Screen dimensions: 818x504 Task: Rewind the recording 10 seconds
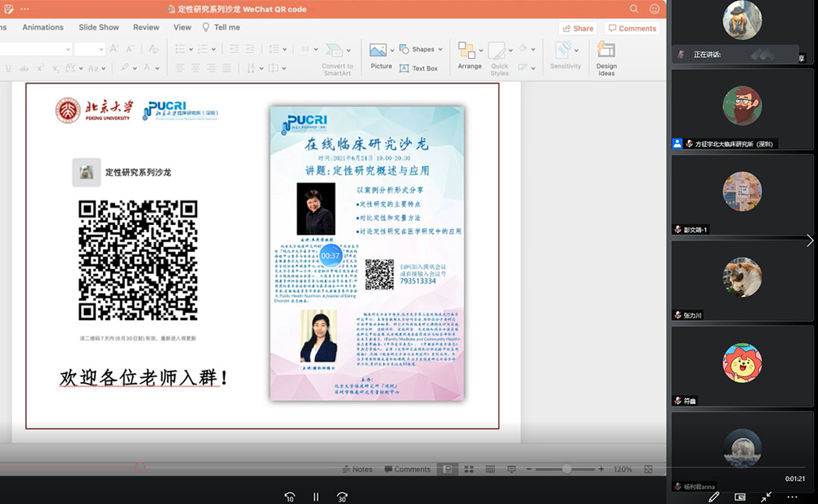click(x=290, y=497)
